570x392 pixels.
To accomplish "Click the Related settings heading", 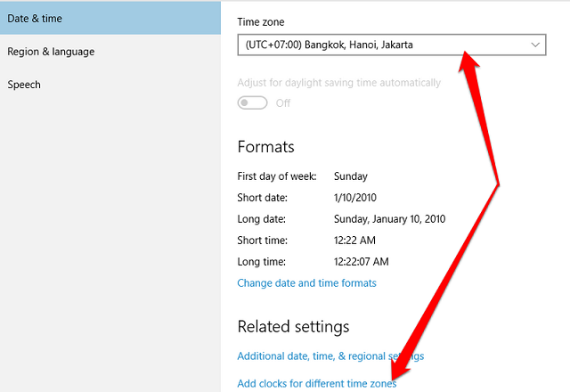I will [293, 327].
